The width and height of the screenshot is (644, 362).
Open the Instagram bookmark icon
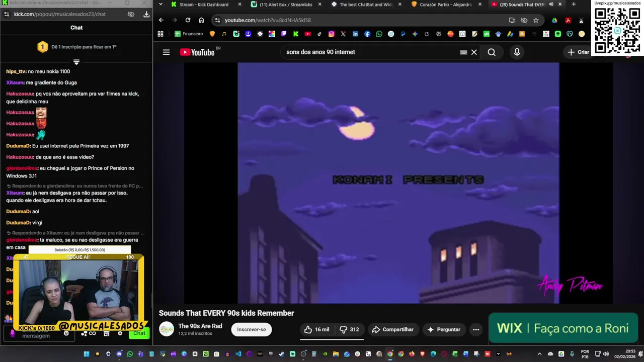point(331,34)
